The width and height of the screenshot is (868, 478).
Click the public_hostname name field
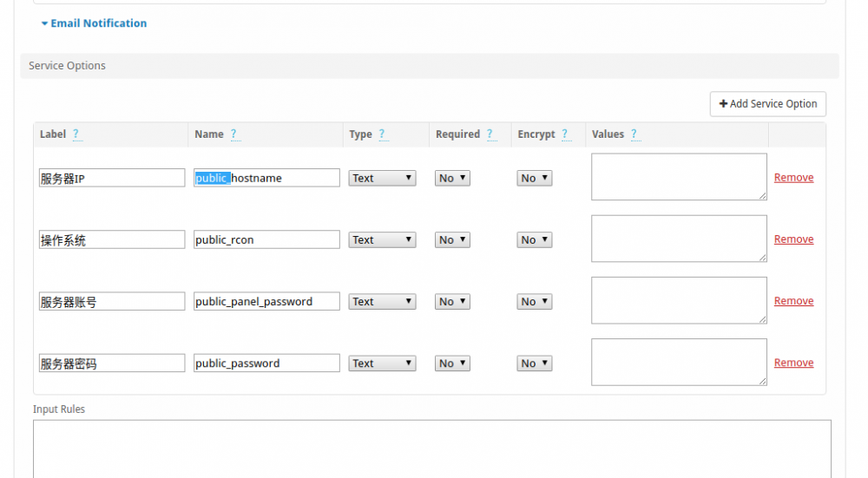[266, 178]
